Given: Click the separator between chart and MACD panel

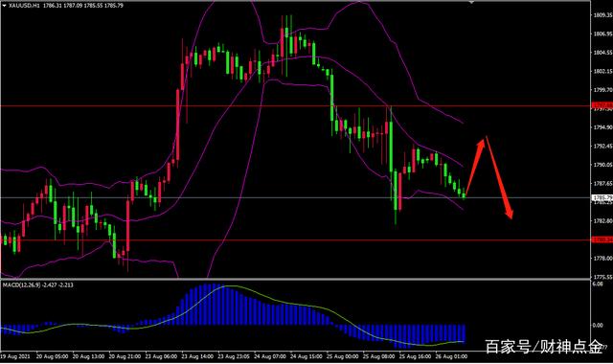Looking at the screenshot, I should tap(295, 279).
